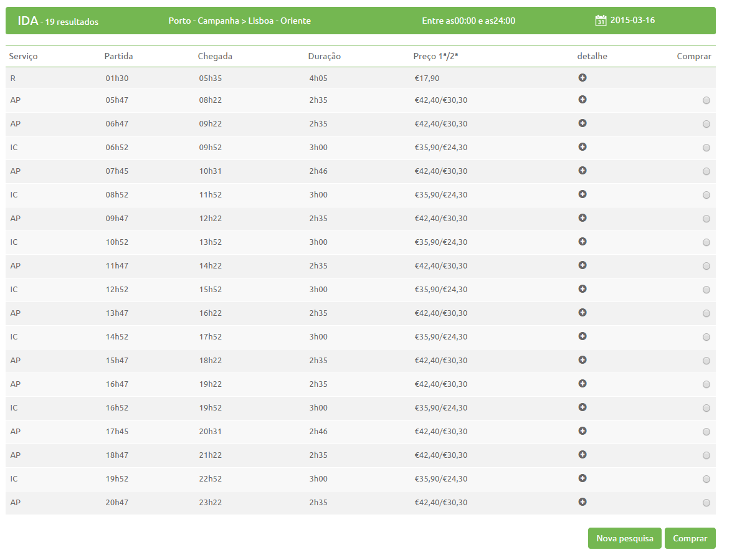The height and width of the screenshot is (560, 737).
Task: Choose the 06h47 AP train radio button
Action: click(706, 124)
